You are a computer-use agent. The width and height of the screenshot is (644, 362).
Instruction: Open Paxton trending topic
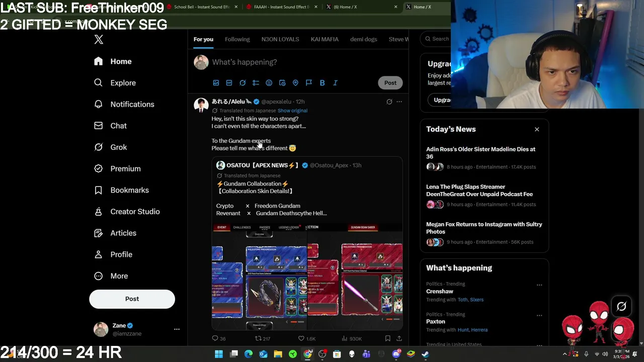click(436, 322)
